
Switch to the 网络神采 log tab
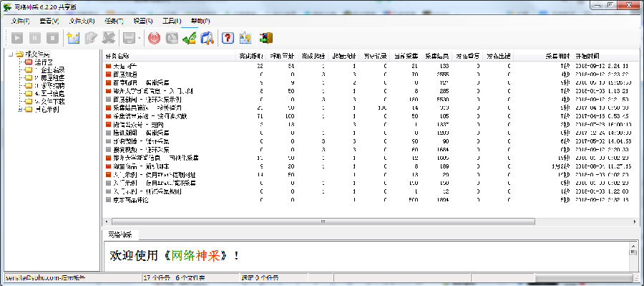(x=120, y=235)
